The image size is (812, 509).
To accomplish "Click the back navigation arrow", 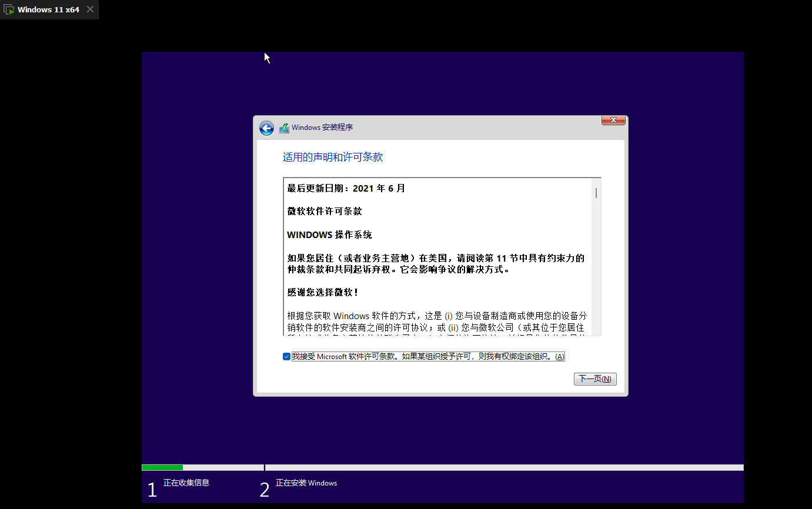I will [x=266, y=128].
